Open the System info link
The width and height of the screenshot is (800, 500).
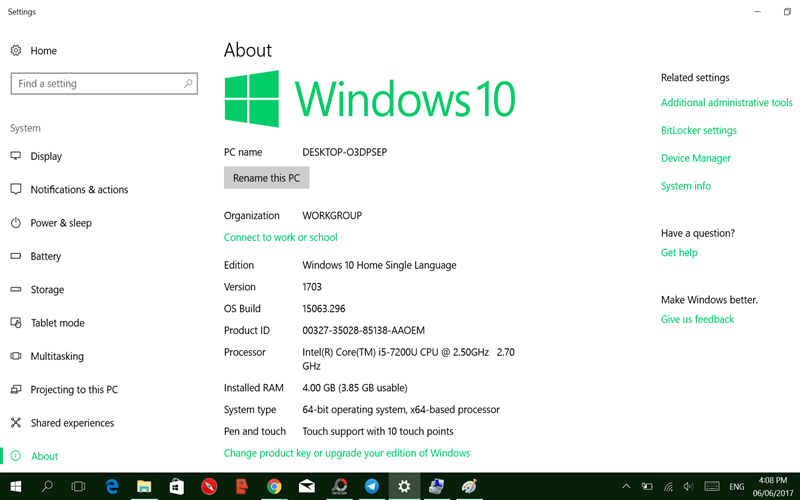pos(686,186)
